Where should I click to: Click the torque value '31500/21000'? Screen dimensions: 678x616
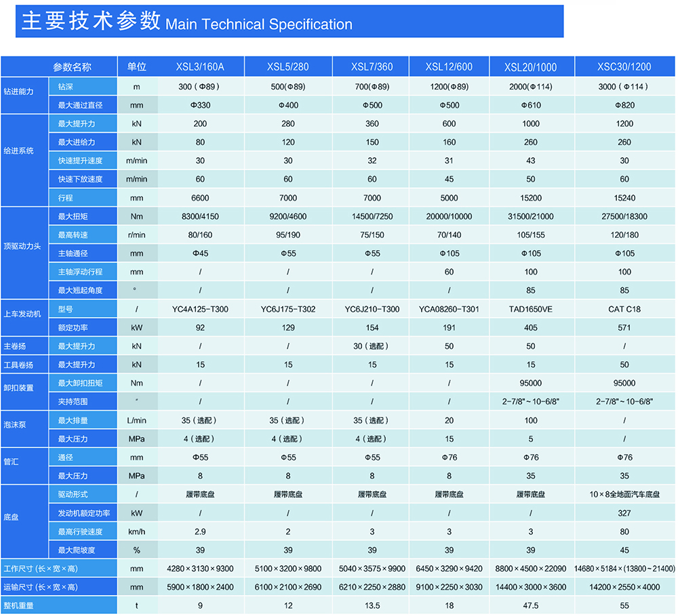pos(531,217)
